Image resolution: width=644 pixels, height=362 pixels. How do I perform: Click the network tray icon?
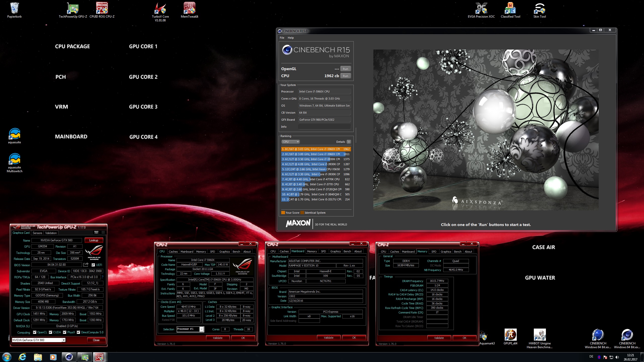tap(611, 357)
